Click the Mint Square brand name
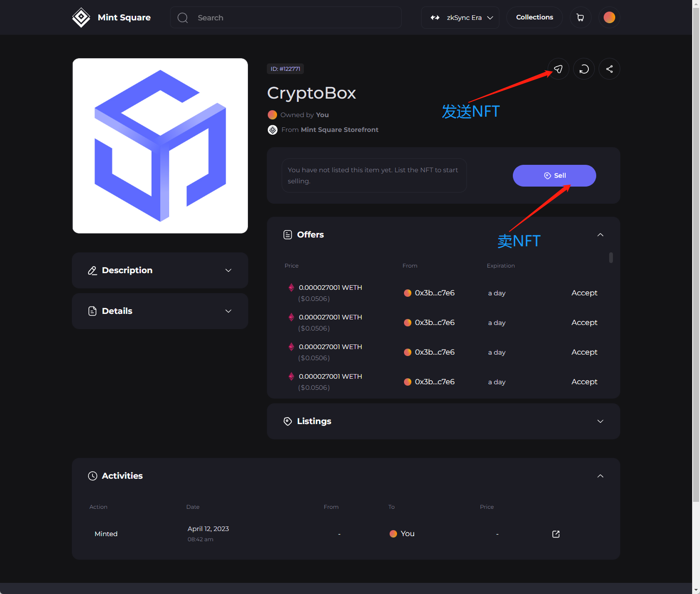The width and height of the screenshot is (700, 594). 124,18
